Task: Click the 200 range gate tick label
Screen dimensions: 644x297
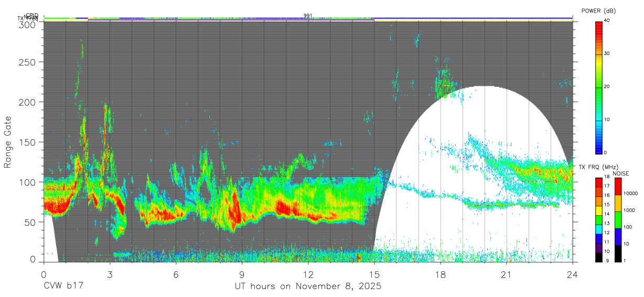Action: tap(27, 102)
